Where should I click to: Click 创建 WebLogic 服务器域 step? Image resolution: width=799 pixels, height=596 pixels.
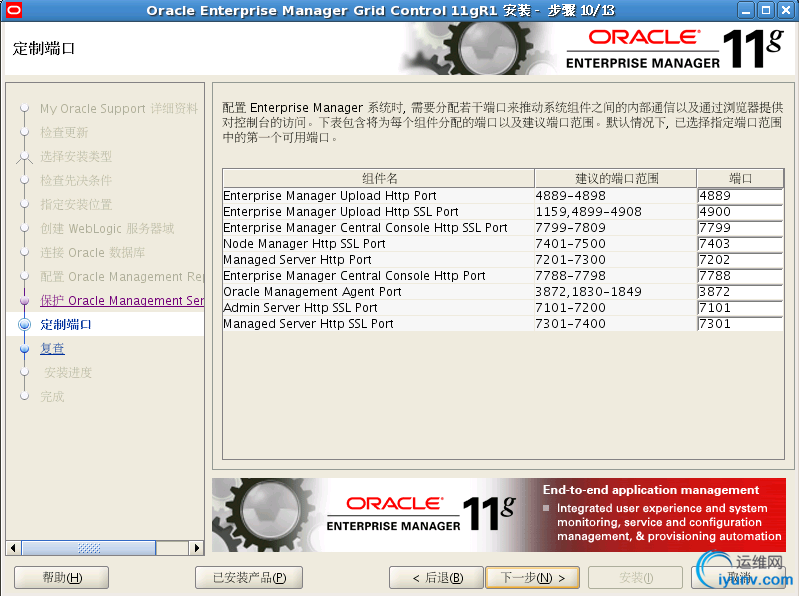coord(107,228)
